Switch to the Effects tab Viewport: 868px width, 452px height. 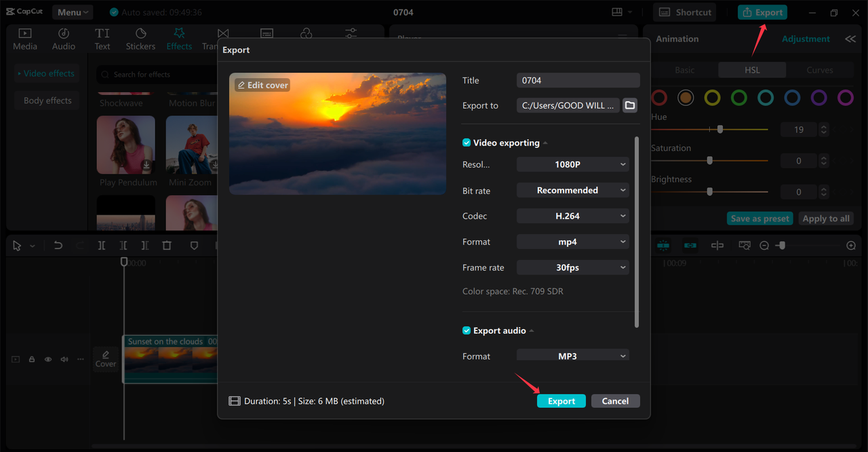179,39
